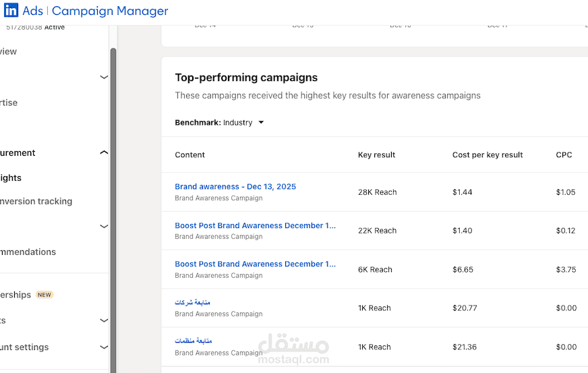The width and height of the screenshot is (588, 373).
Task: Open the Overview sidebar item
Action: click(x=9, y=51)
